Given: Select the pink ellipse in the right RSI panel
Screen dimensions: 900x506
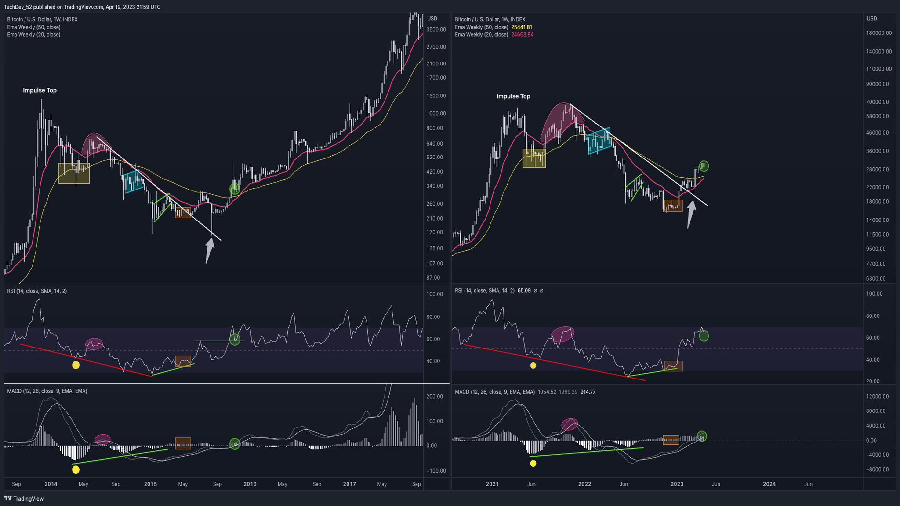Looking at the screenshot, I should tap(564, 333).
